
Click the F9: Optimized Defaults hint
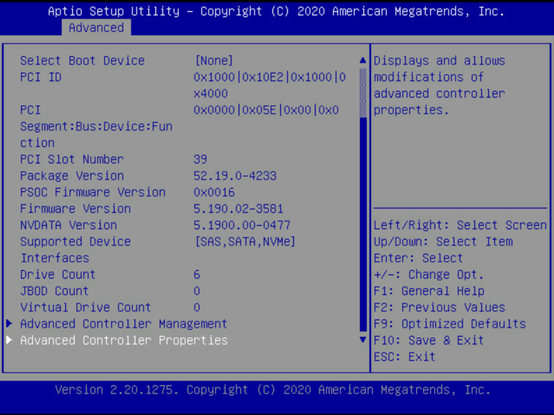[x=450, y=324]
